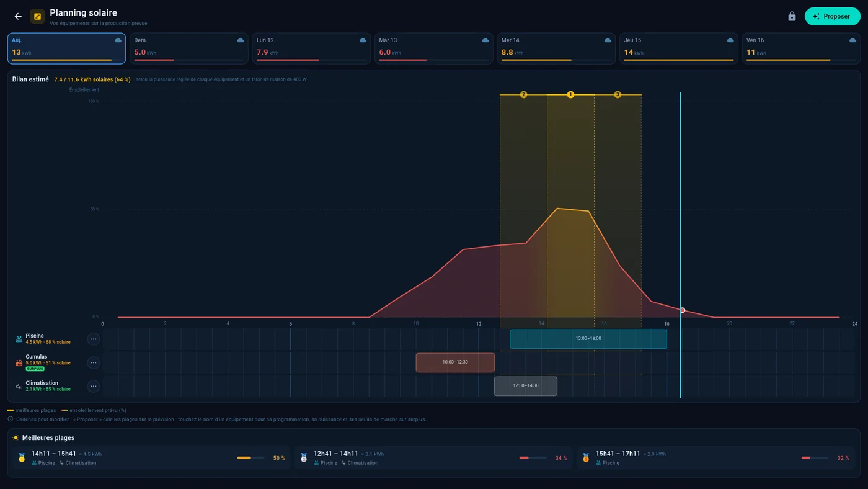Select the Mer 14 day tab
The width and height of the screenshot is (868, 489).
pos(556,48)
